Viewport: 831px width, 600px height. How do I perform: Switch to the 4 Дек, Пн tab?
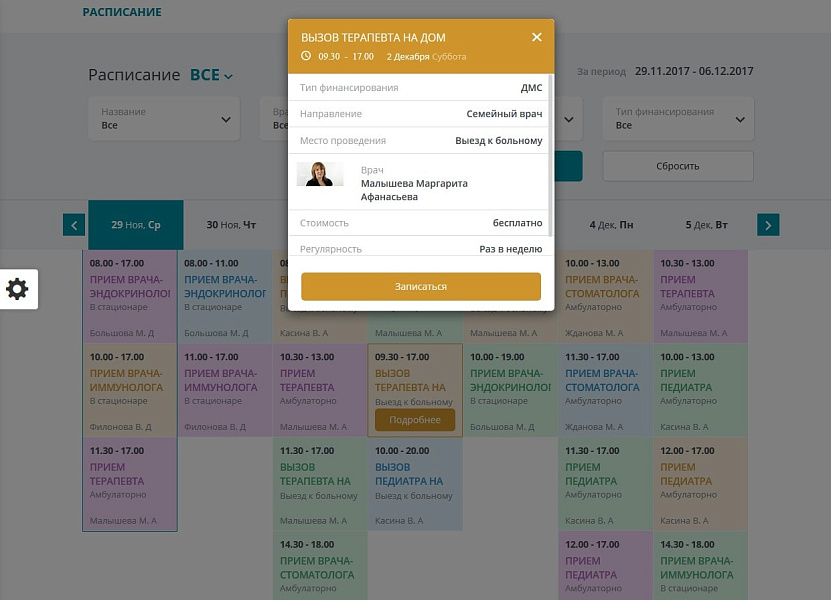(611, 225)
